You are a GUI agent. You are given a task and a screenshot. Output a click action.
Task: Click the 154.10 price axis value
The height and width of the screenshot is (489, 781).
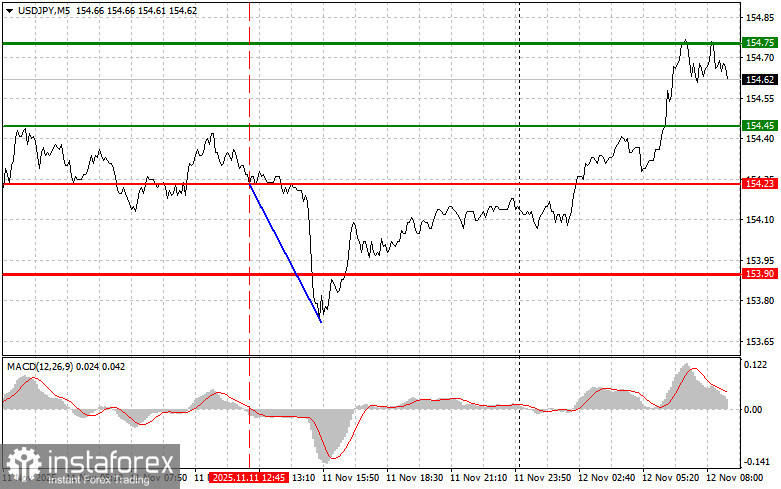(760, 220)
